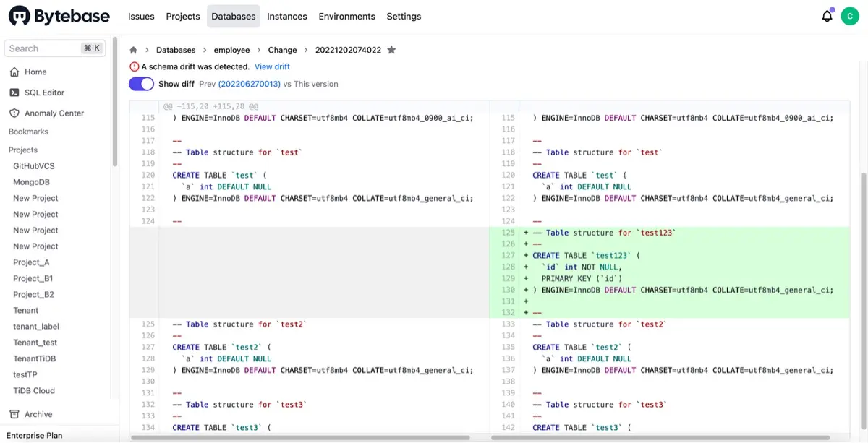Screen dimensions: 868x443
Task: Open the employee database breadcrumb link
Action: coord(231,50)
